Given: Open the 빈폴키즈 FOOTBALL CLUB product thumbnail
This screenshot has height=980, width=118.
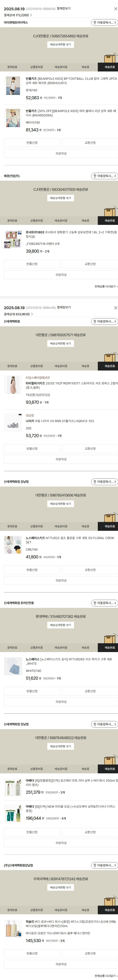Looking at the screenshot, I should click(13, 86).
